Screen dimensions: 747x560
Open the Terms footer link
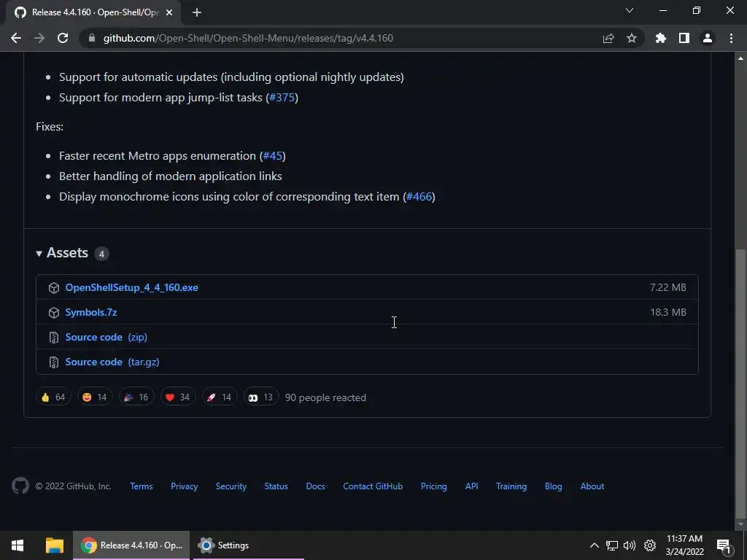coord(142,486)
